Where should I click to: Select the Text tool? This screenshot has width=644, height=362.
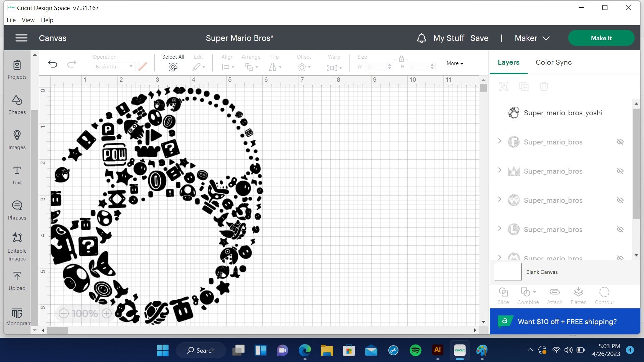pos(17,175)
